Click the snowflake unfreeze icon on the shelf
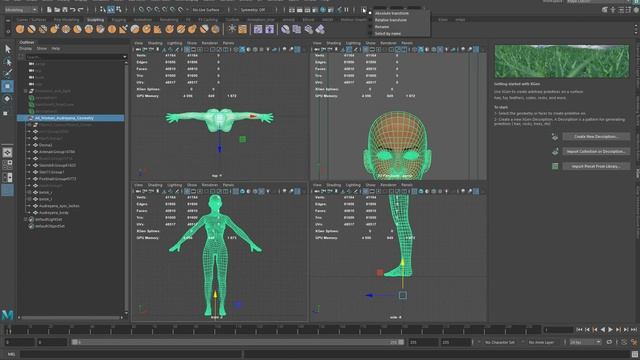This screenshot has height=360, width=640. point(232,29)
